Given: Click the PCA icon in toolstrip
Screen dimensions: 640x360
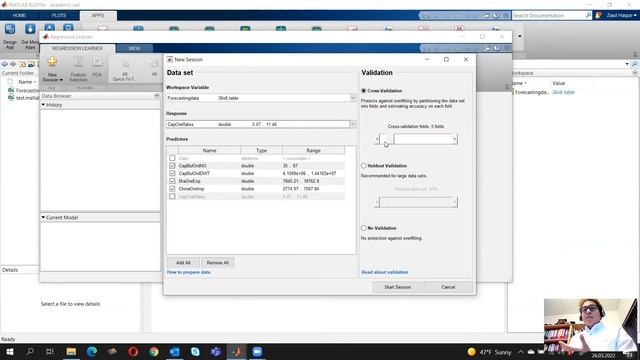Looking at the screenshot, I should point(97,62).
